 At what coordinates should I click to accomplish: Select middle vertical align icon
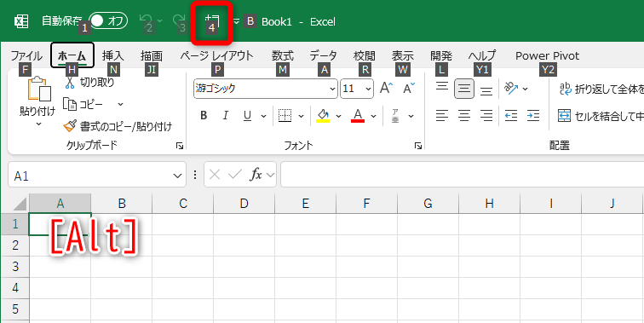click(x=464, y=89)
